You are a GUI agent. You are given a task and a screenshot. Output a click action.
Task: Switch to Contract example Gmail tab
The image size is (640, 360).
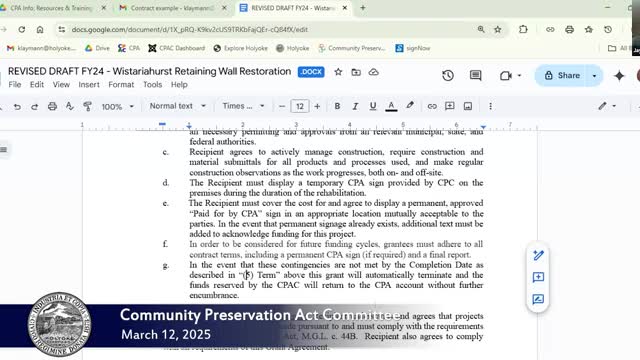click(173, 8)
